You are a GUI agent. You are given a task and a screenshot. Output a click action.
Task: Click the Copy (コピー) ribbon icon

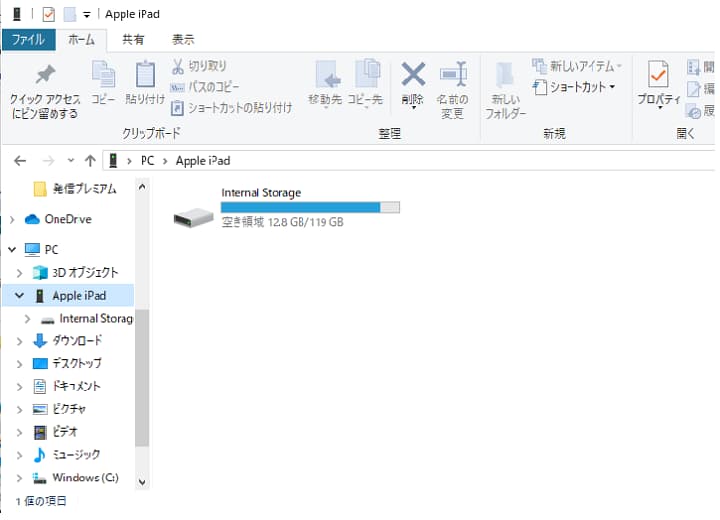click(x=103, y=73)
